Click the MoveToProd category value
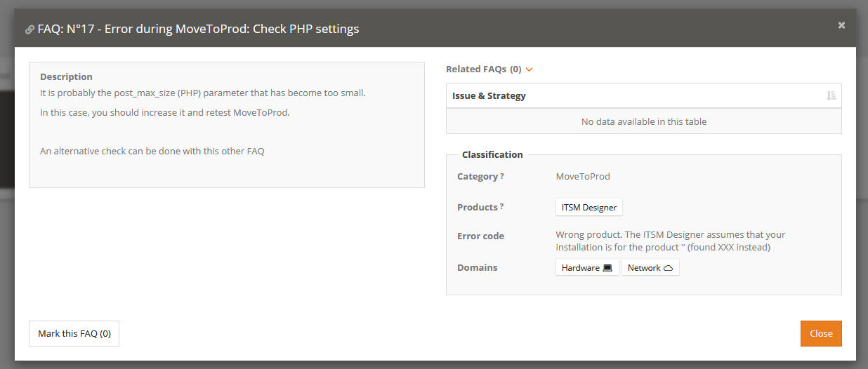The height and width of the screenshot is (369, 868). (583, 177)
